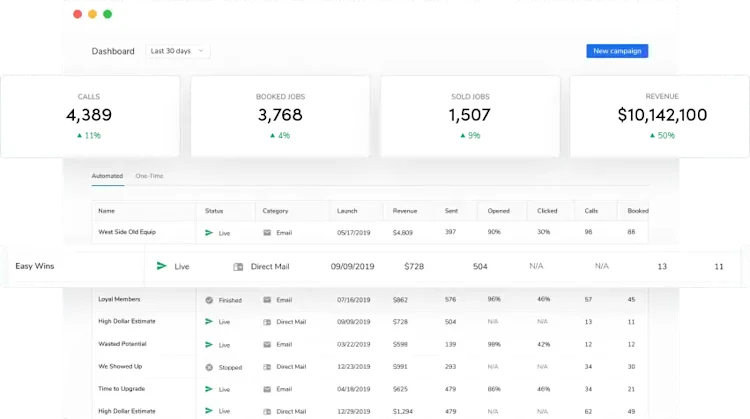Sort by the Sent column header
The height and width of the screenshot is (419, 750).
[451, 211]
